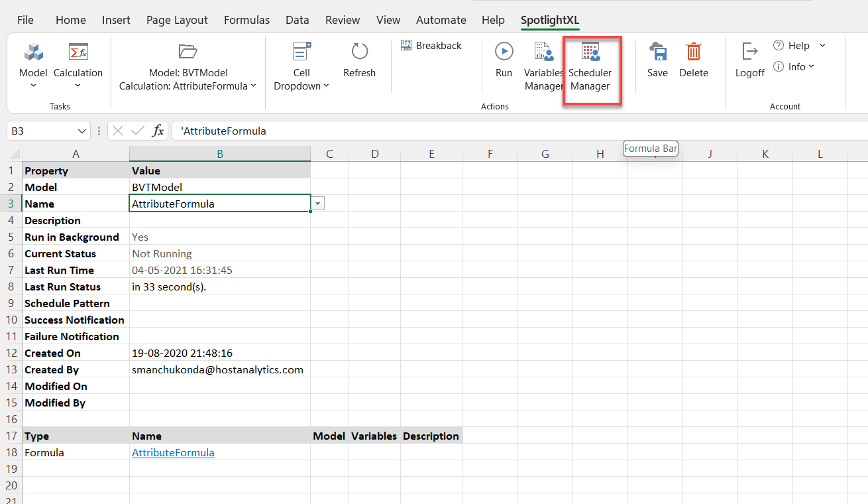Click the select-all corner triangle
Viewport: 868px width, 504px height.
13,155
